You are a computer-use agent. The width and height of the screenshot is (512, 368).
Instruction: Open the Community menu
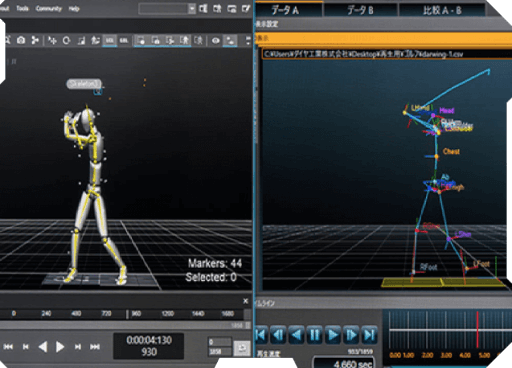(x=49, y=8)
